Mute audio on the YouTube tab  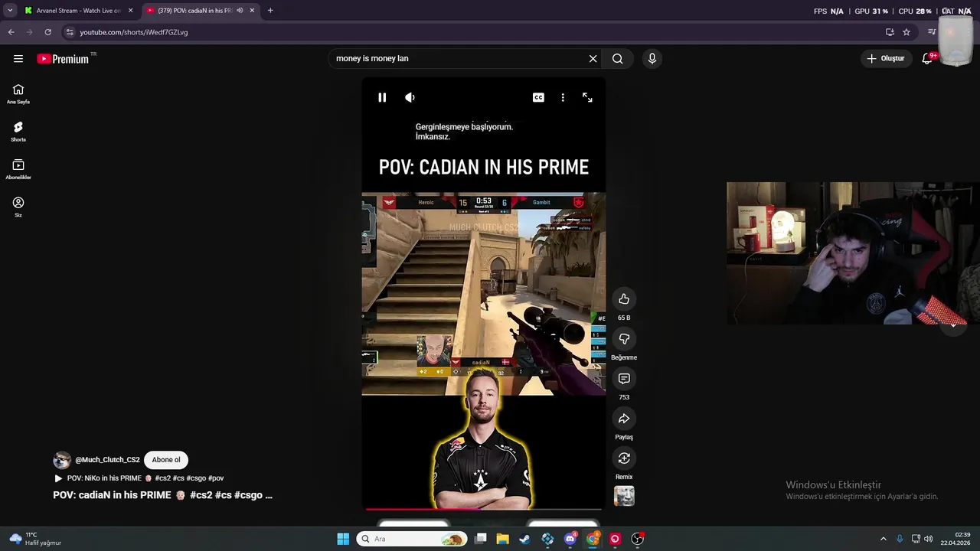(x=240, y=11)
